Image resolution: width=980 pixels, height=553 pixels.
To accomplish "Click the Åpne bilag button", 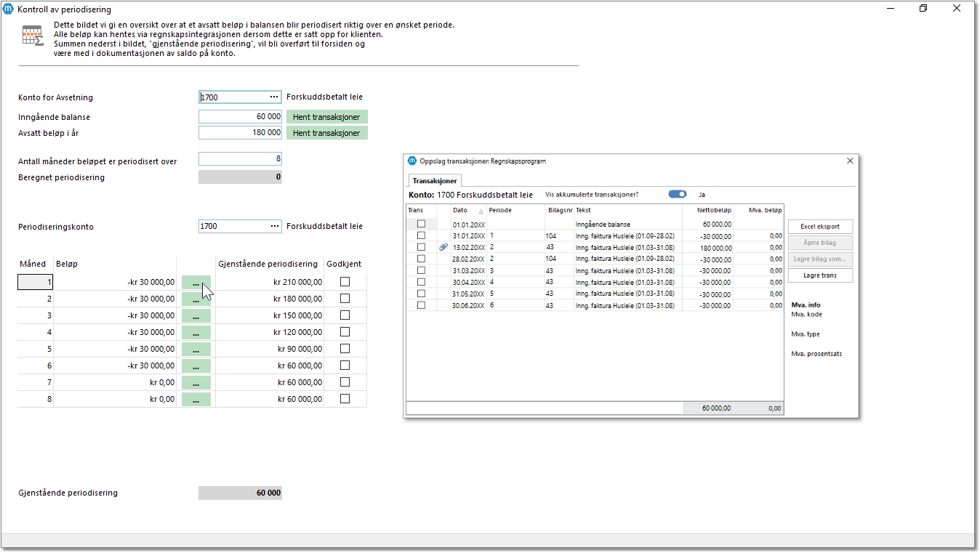I will (820, 243).
